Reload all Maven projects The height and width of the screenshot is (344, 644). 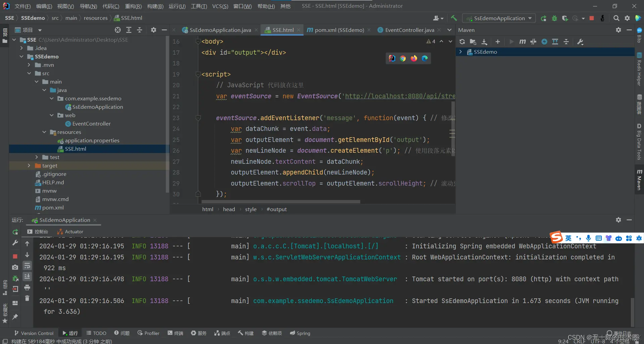462,42
